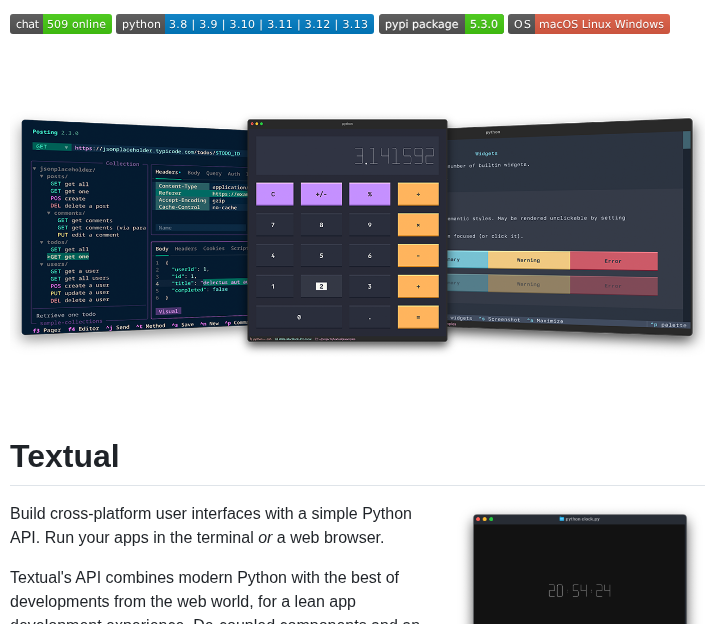Open the chat 509 online badge
This screenshot has width=714, height=624.
pyautogui.click(x=61, y=24)
